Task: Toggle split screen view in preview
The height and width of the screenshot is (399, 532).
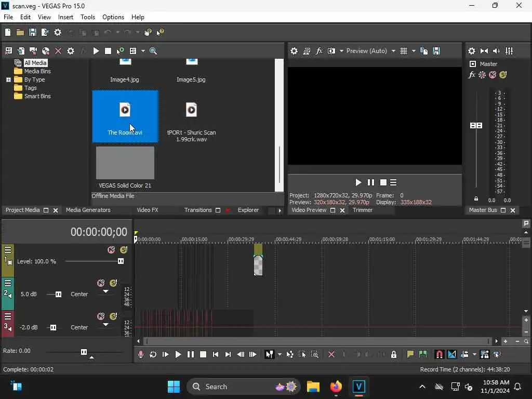Action: 331,51
